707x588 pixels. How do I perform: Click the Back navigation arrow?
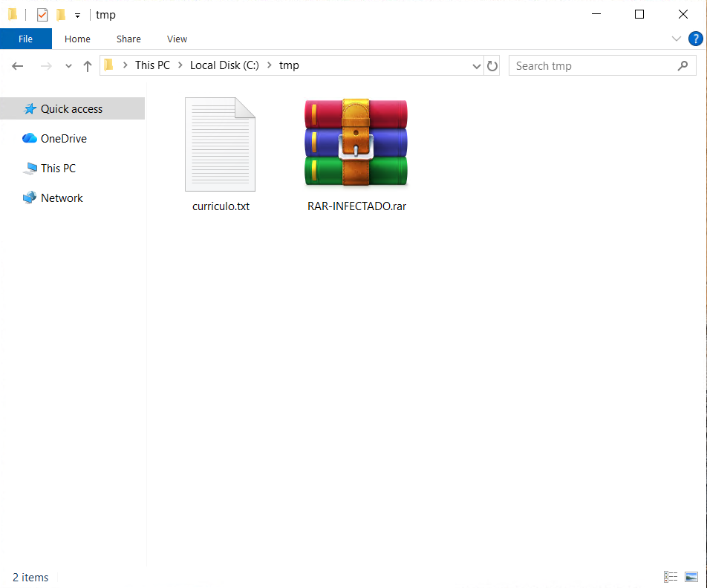(x=19, y=66)
